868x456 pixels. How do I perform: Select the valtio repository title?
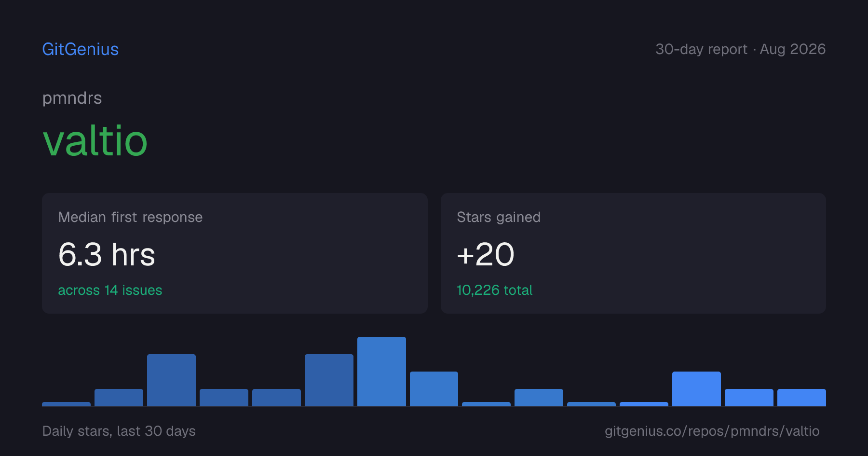[95, 140]
